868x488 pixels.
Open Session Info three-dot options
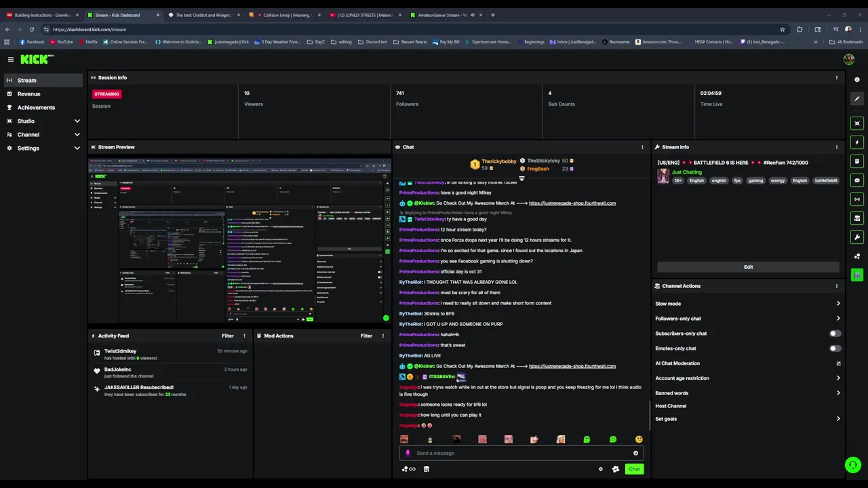[837, 78]
